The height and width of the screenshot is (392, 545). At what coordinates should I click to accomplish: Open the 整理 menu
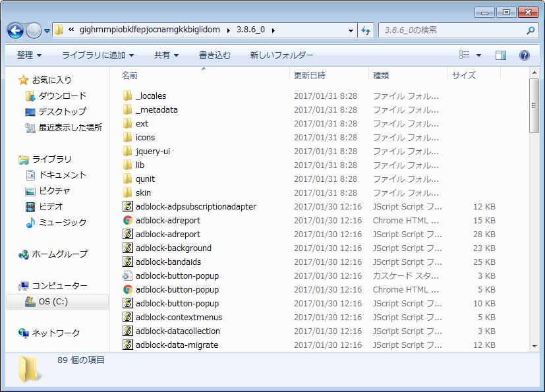click(x=29, y=55)
